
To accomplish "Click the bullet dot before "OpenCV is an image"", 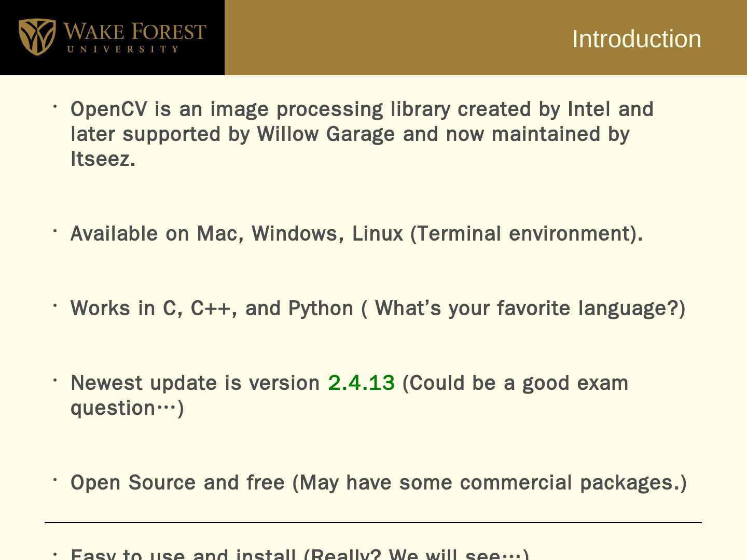I will coord(54,107).
